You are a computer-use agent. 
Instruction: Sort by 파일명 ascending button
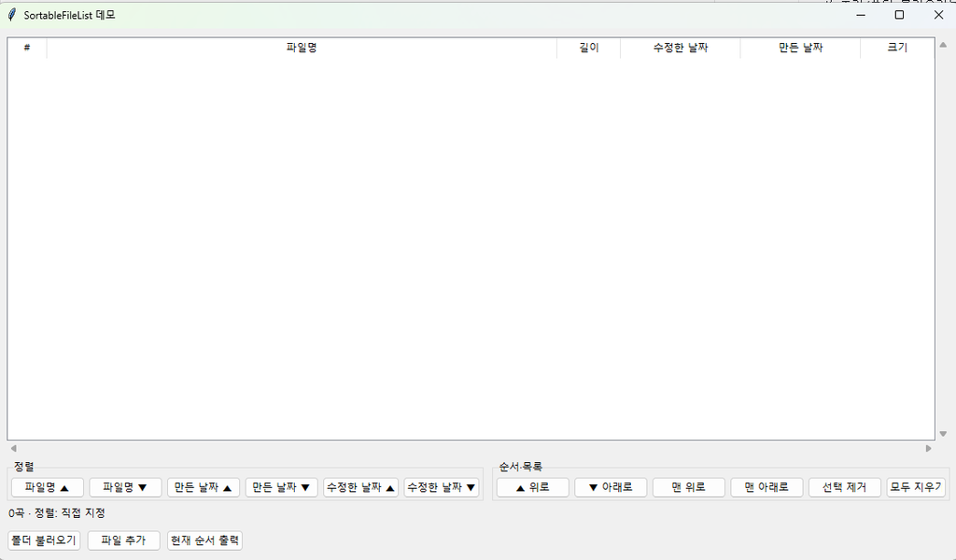click(x=47, y=487)
